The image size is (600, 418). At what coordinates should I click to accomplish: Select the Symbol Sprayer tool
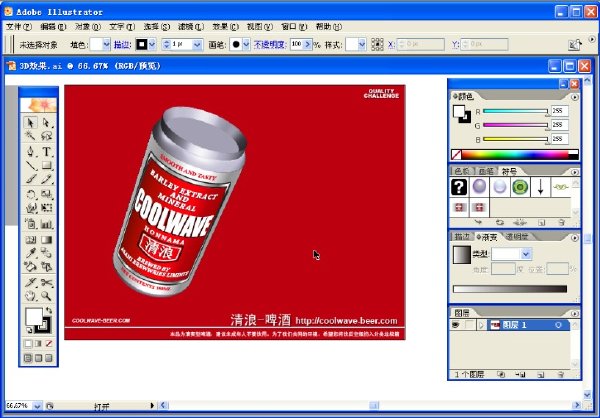click(x=30, y=224)
